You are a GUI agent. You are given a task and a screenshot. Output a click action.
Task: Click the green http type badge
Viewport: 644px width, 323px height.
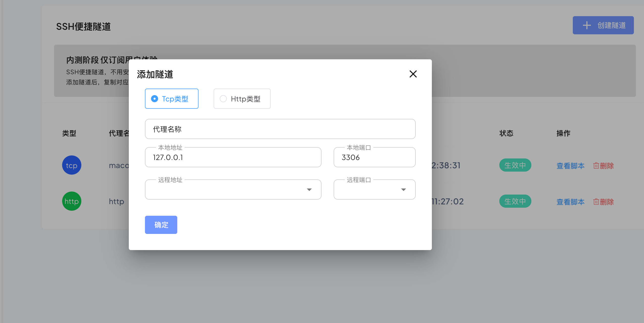[x=71, y=201]
